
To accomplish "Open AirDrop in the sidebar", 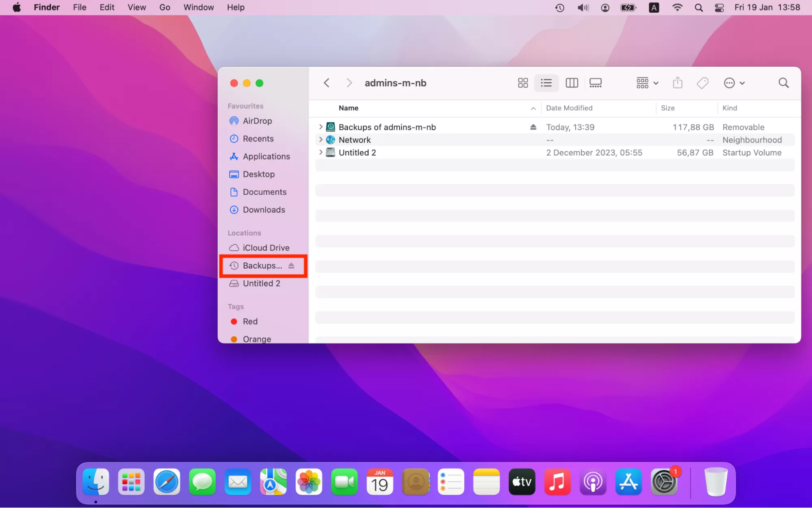I will [x=257, y=121].
